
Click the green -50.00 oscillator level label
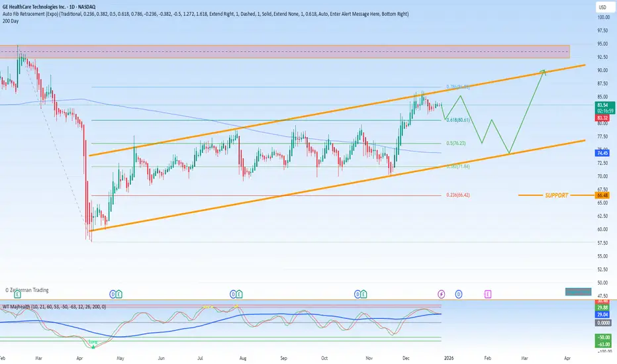click(603, 338)
